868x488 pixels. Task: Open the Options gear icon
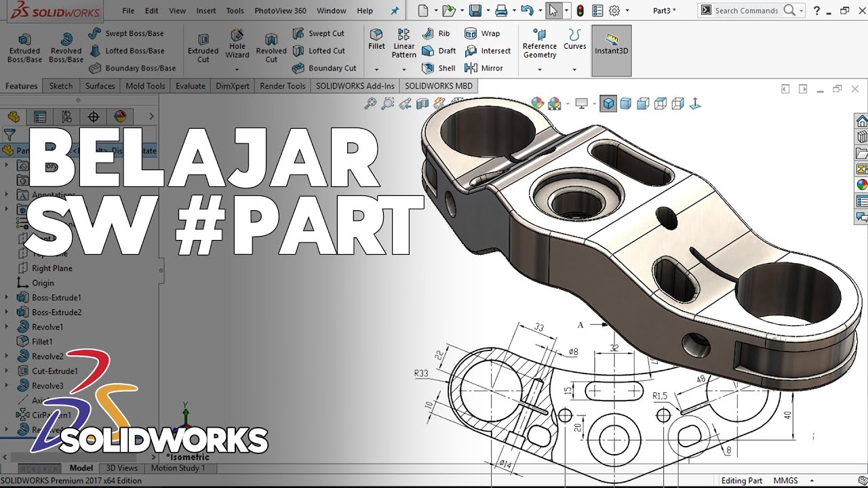(x=614, y=10)
